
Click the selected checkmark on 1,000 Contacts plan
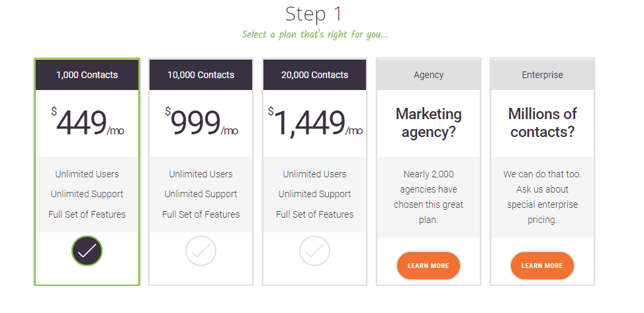87,251
